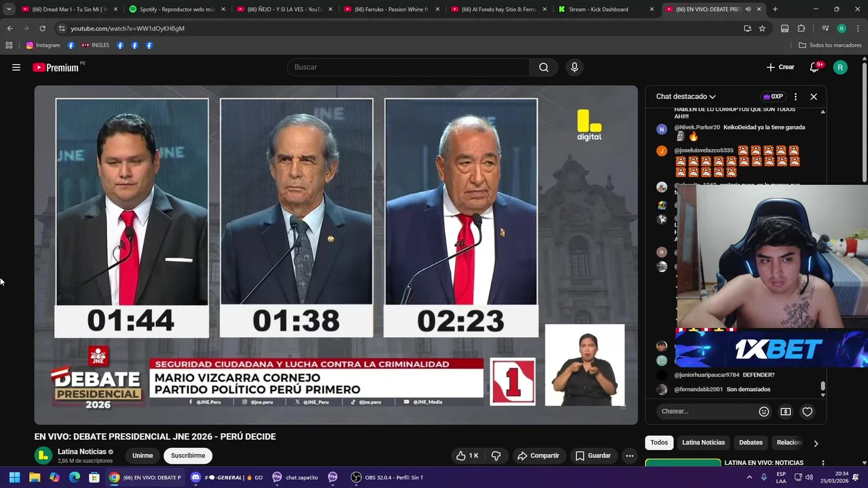
Task: Like the video with thumbs up
Action: [468, 455]
